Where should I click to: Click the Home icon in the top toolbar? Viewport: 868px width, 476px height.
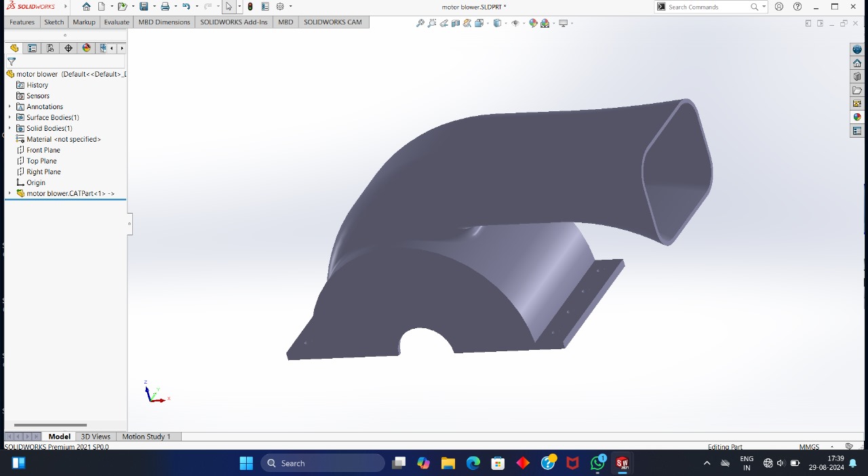pos(86,7)
